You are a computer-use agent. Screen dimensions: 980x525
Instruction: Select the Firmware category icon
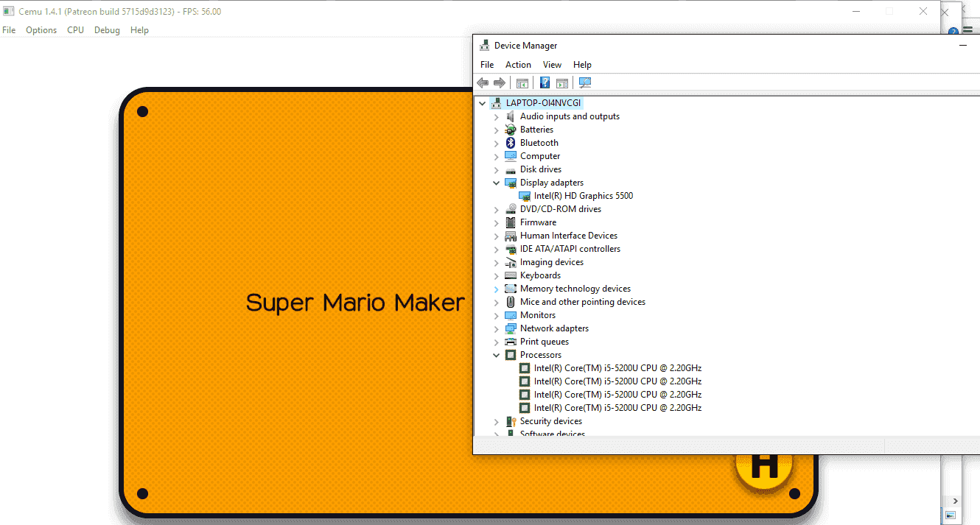tap(511, 222)
